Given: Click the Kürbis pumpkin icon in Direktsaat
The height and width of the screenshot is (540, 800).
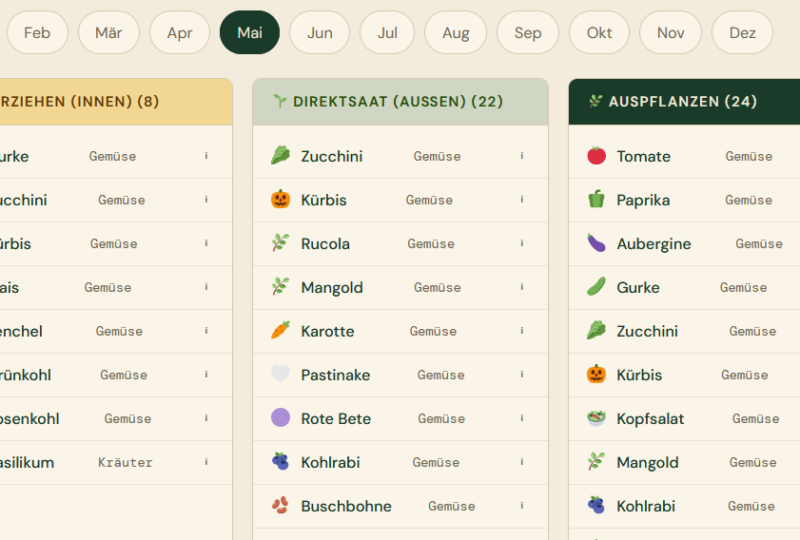Looking at the screenshot, I should (x=280, y=200).
